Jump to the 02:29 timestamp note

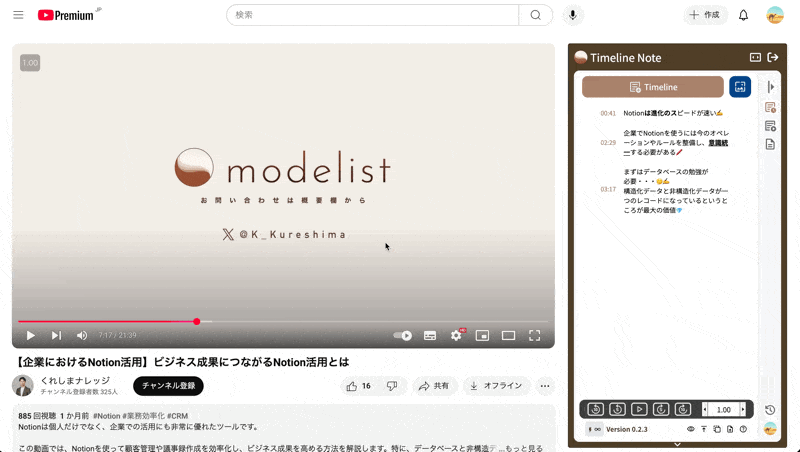coord(608,143)
